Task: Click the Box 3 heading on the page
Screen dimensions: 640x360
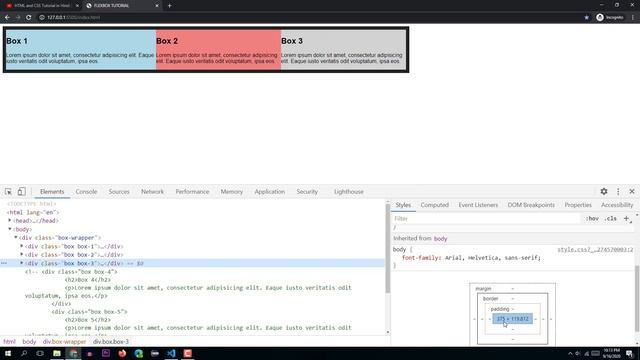Action: [292, 41]
